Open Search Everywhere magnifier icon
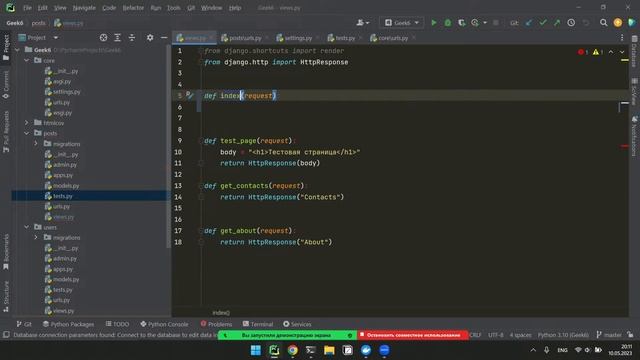 click(x=603, y=23)
